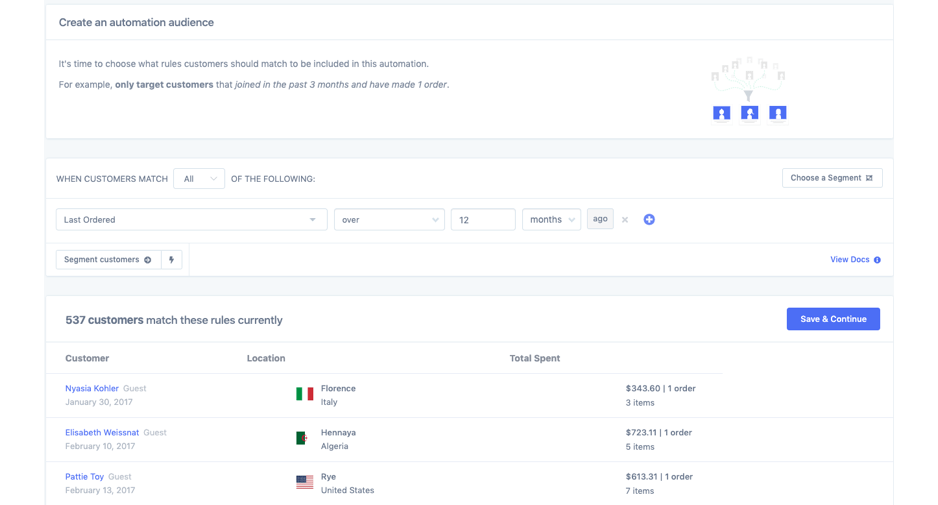Screen dimensions: 938x505
Task: Toggle the "ago" time direction button
Action: click(x=600, y=219)
